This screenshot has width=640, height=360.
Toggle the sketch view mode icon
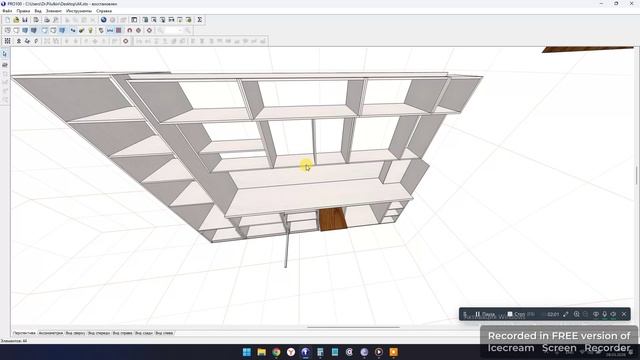pyautogui.click(x=16, y=30)
